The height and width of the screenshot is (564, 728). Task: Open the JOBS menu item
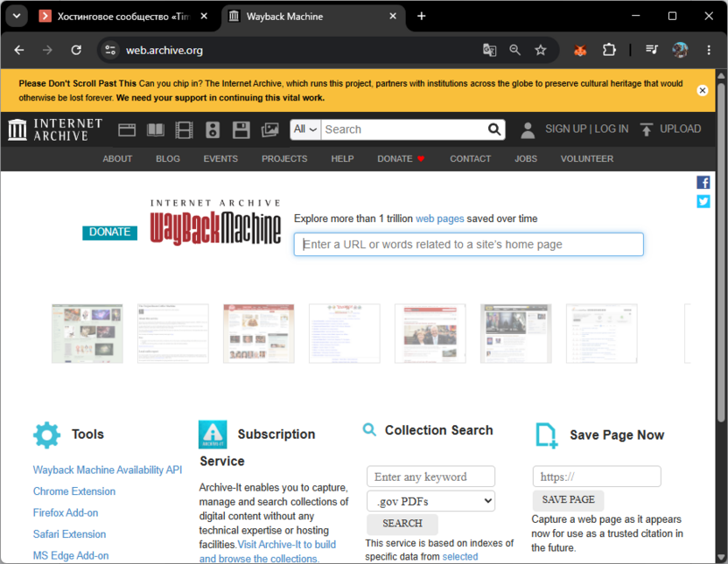tap(526, 158)
